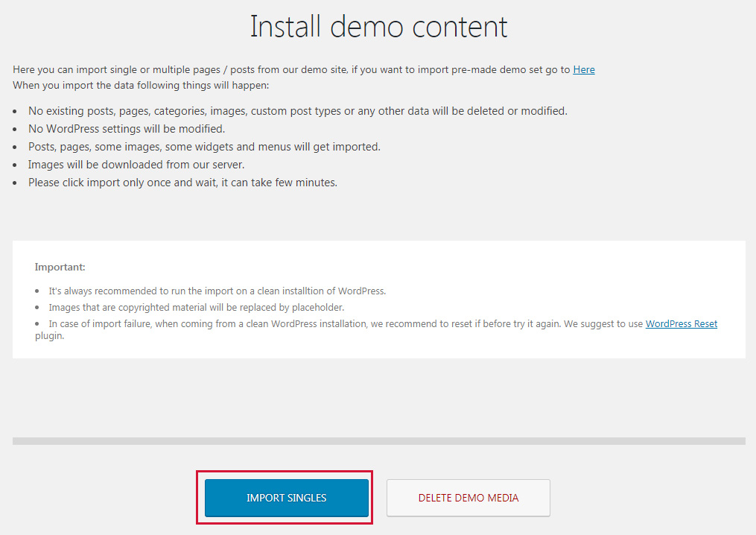Click the IMPORT SINGLES button

coord(287,498)
